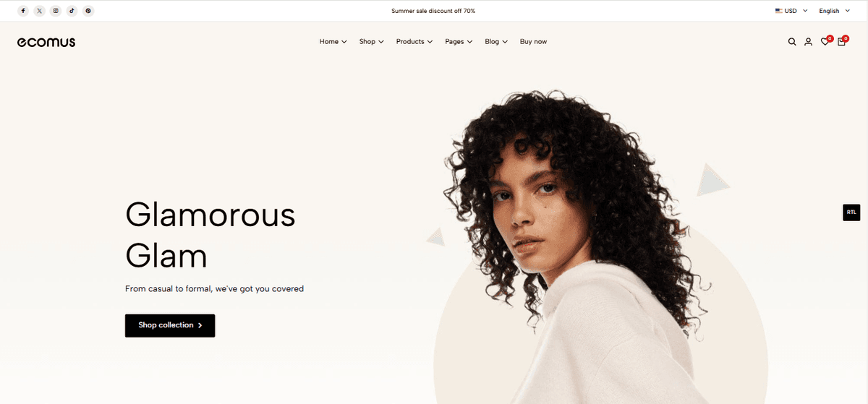
Task: Open the Instagram social icon
Action: click(56, 11)
